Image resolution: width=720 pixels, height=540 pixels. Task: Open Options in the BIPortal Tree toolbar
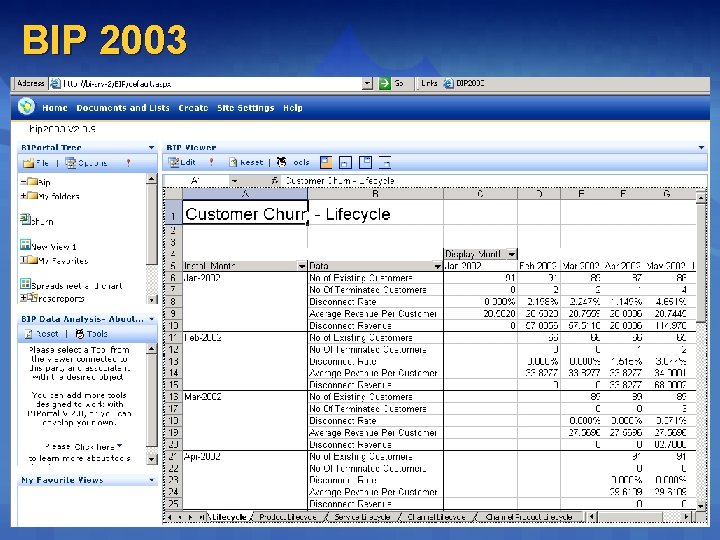click(x=86, y=163)
